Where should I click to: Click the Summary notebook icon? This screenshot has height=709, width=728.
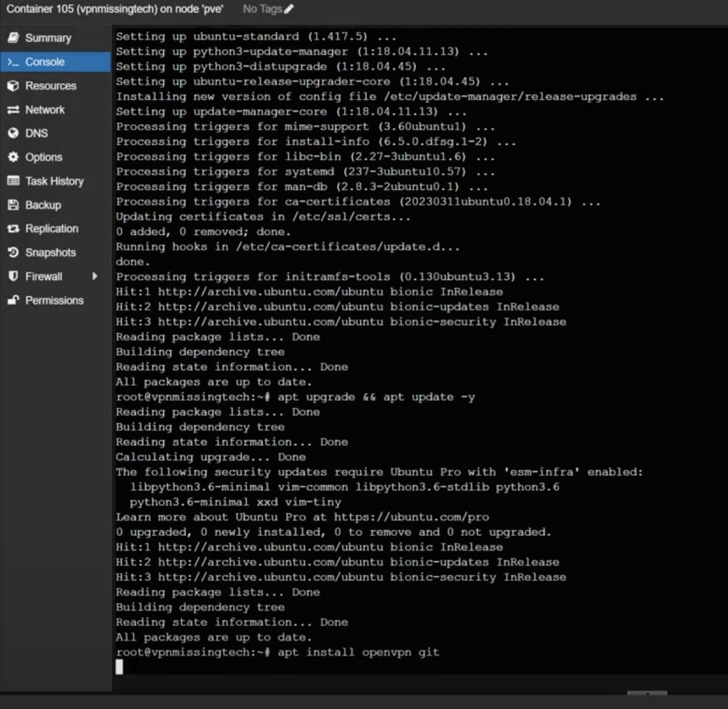click(12, 38)
